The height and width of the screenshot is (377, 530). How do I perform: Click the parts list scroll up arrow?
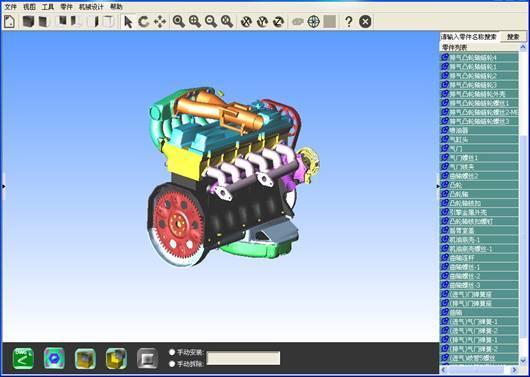tap(523, 47)
